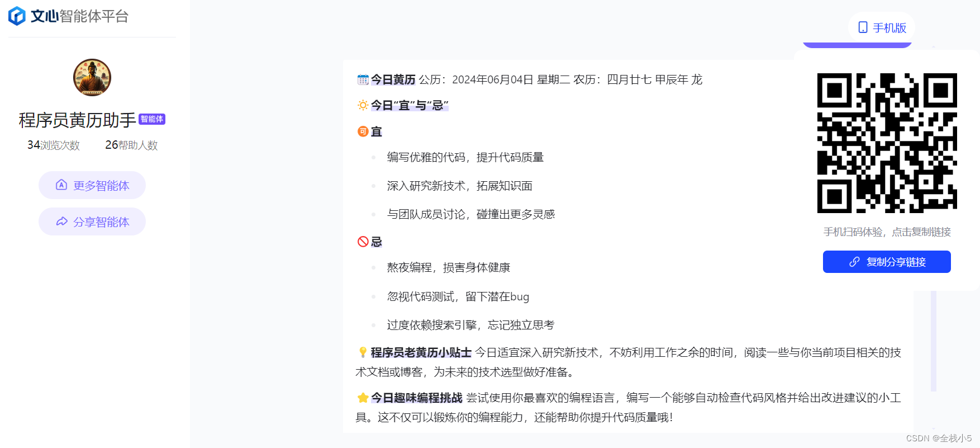Screen dimensions: 980x448
Task: Open the 程序员黄历助手 avatar image
Action: click(x=92, y=77)
